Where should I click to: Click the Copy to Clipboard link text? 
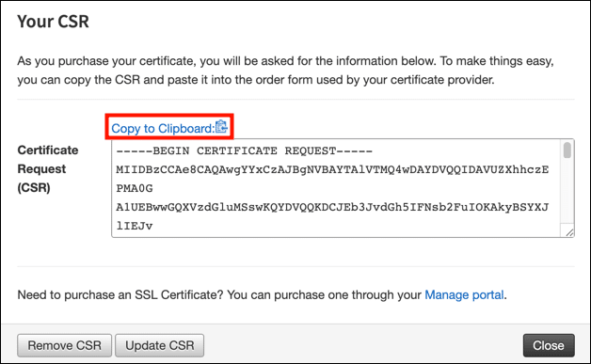click(x=163, y=129)
